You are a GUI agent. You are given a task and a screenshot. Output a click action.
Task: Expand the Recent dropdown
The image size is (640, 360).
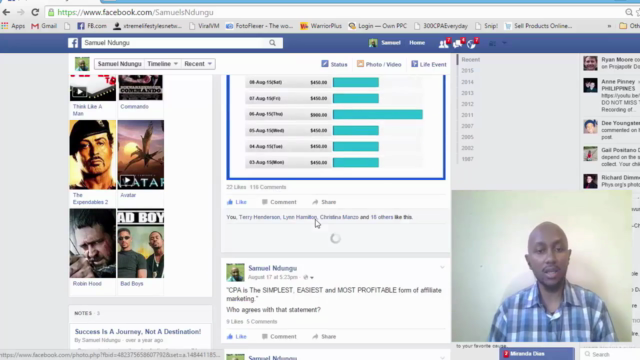[x=198, y=64]
